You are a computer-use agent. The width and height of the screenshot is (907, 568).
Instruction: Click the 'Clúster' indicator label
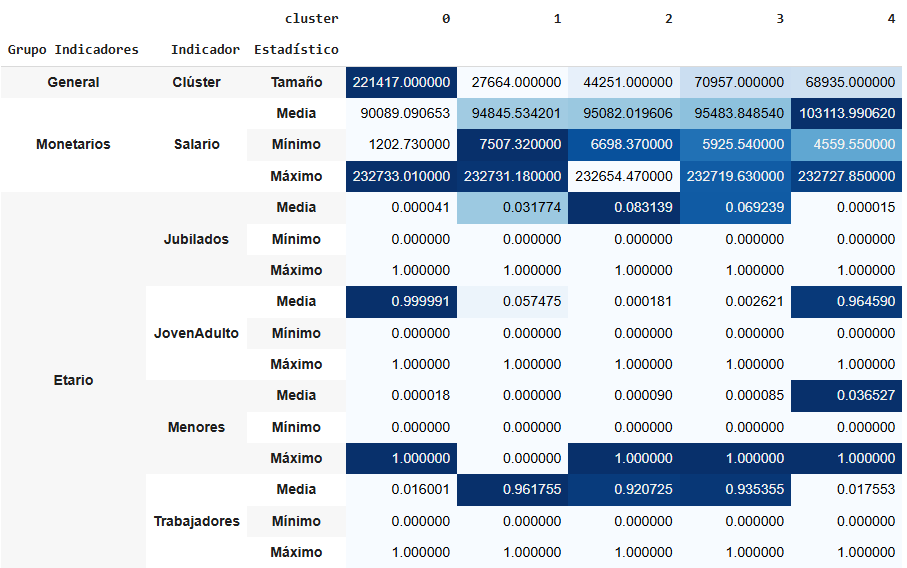pos(196,82)
